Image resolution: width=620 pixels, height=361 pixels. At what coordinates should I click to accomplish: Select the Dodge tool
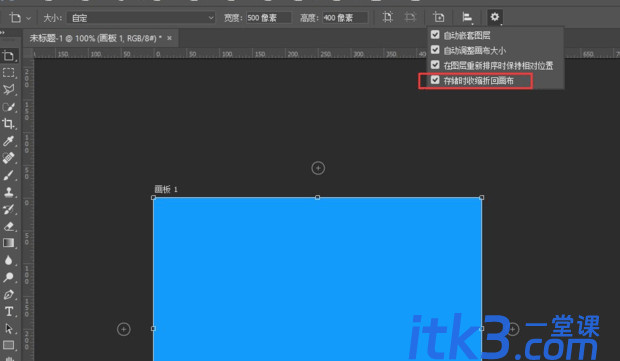pyautogui.click(x=8, y=277)
